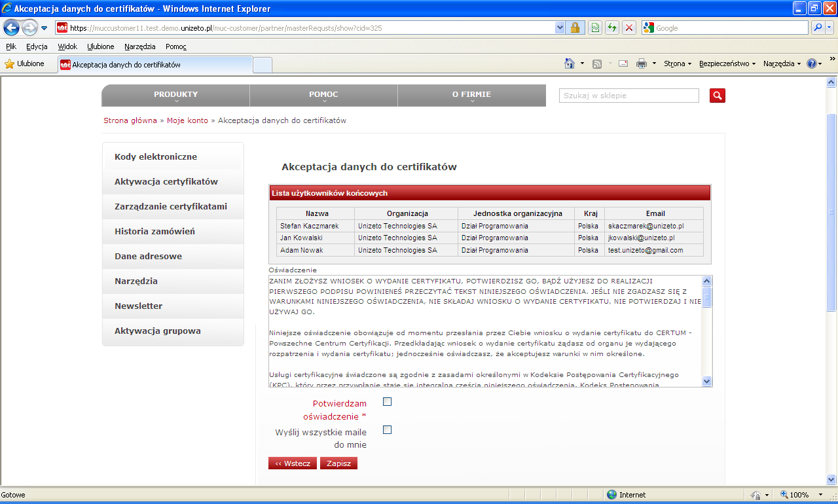This screenshot has height=504, width=838.
Task: Click the search magnifier icon in browser
Action: (x=818, y=27)
